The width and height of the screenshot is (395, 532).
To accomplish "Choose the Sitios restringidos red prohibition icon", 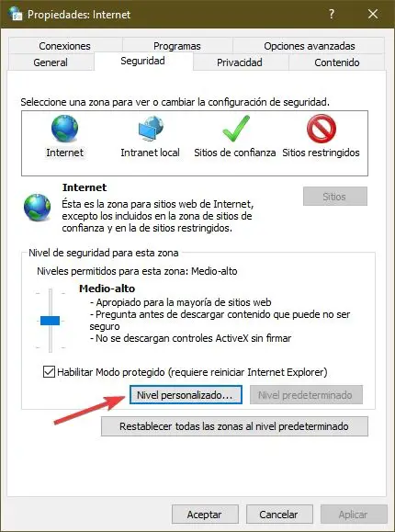I will 321,129.
